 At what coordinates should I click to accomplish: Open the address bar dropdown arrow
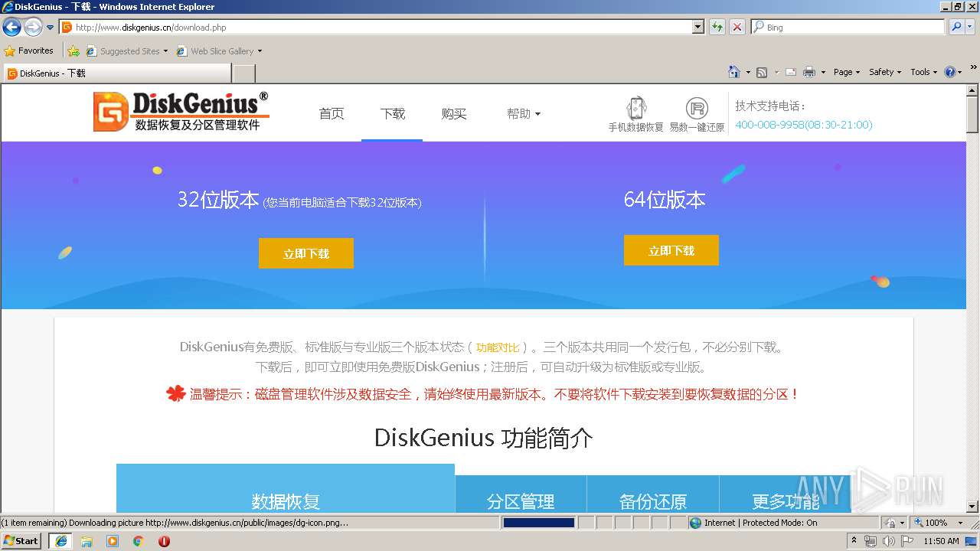(697, 27)
